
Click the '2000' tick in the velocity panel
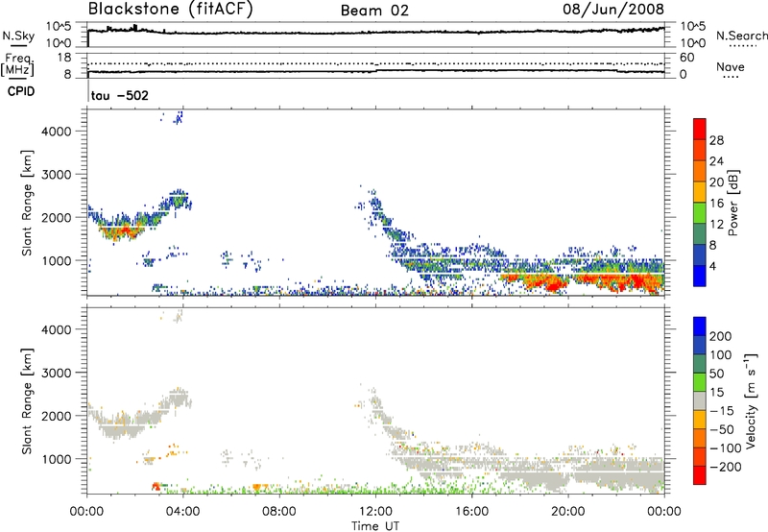coord(57,416)
